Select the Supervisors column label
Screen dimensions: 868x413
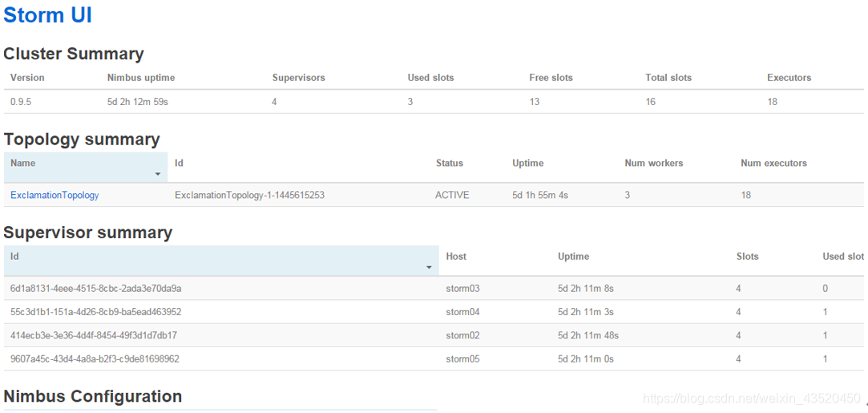click(x=298, y=78)
